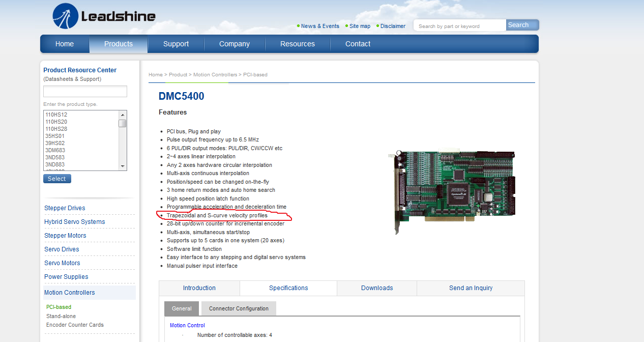644x342 pixels.
Task: Select 3ND883 in the product list
Action: [x=55, y=164]
